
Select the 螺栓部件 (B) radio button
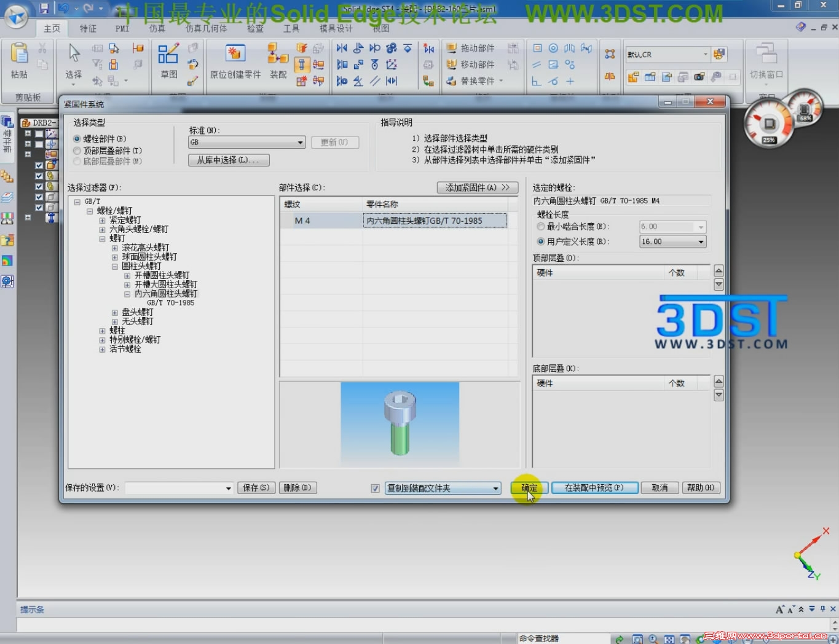tap(77, 139)
